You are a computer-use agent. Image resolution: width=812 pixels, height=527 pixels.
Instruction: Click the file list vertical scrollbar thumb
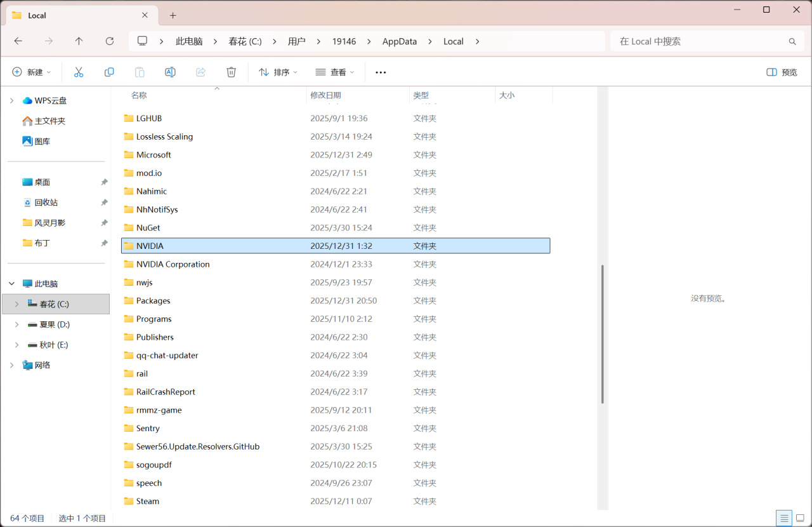coord(602,334)
